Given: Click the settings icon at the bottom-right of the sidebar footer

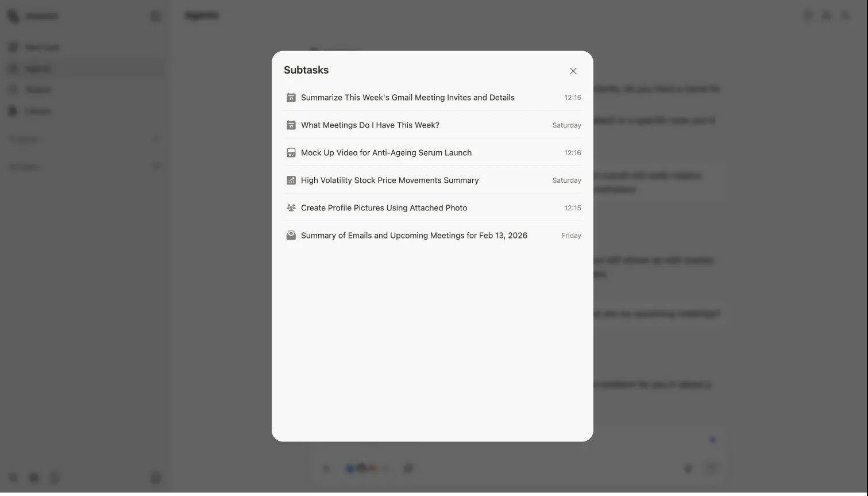Looking at the screenshot, I should (x=156, y=478).
